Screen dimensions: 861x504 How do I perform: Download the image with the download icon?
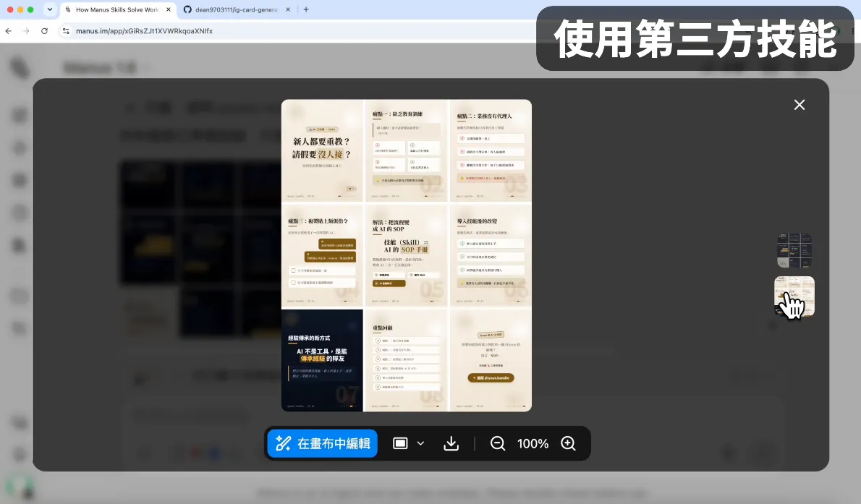[451, 443]
